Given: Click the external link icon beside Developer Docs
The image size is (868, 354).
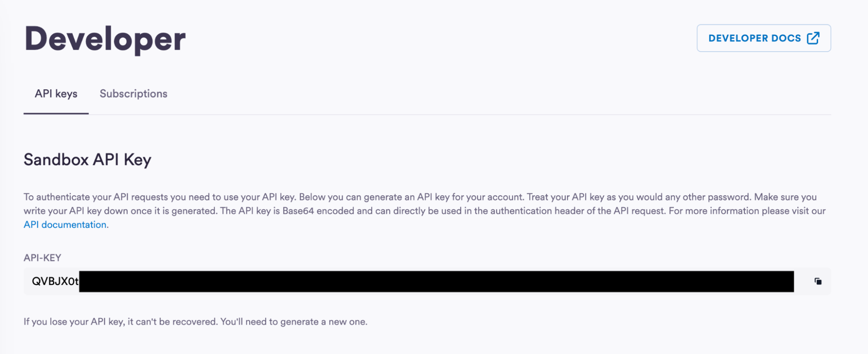Looking at the screenshot, I should (813, 38).
